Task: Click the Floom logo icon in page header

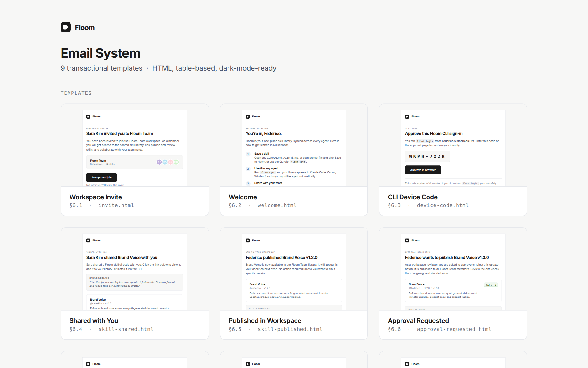Action: click(x=66, y=27)
